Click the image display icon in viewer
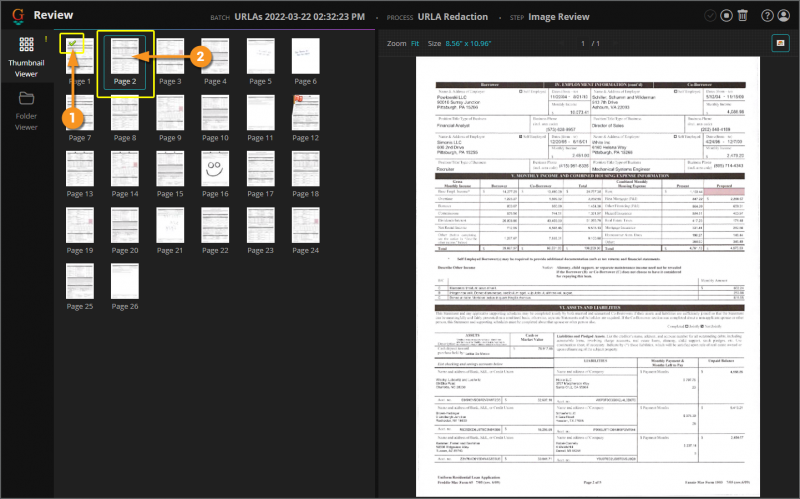 pos(780,43)
